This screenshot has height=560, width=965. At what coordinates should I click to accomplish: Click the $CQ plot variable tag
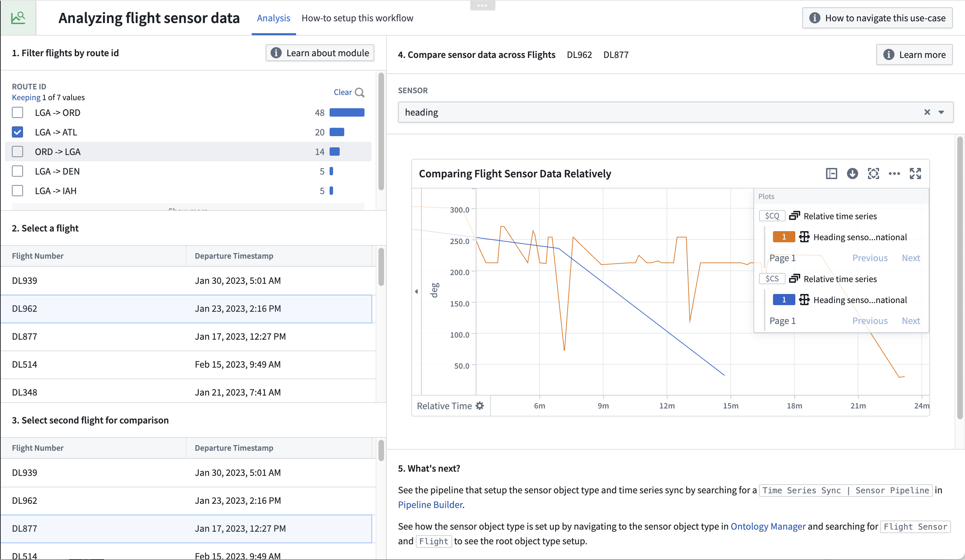point(772,216)
